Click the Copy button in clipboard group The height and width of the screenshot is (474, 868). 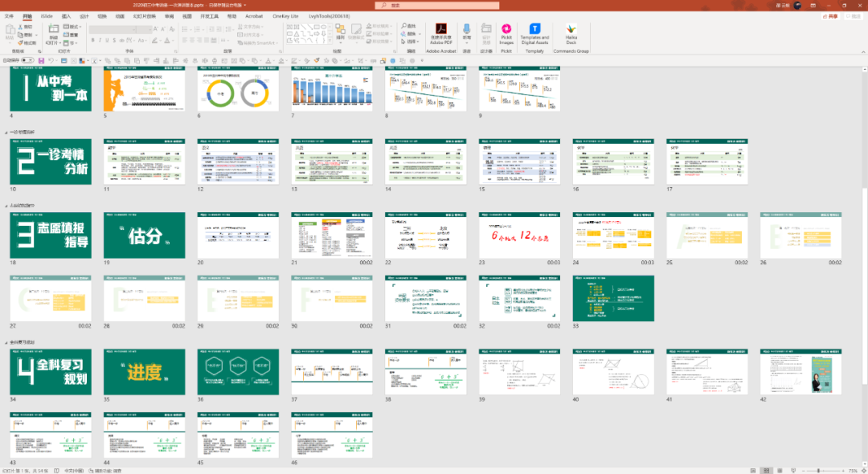[26, 35]
